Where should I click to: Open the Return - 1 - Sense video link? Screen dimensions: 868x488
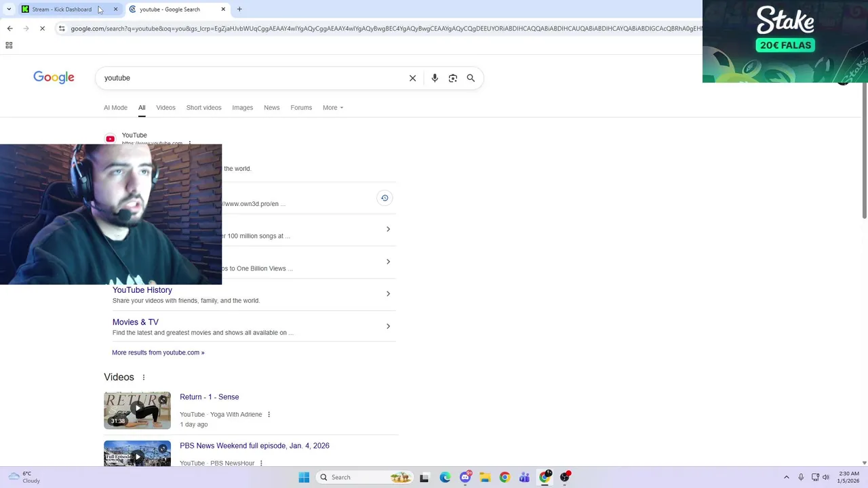(210, 397)
